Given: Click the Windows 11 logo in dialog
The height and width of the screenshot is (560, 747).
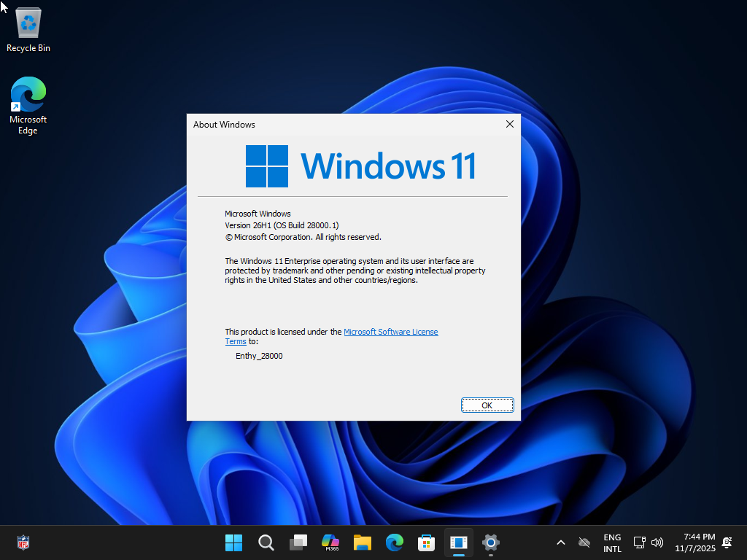Looking at the screenshot, I should [x=360, y=166].
